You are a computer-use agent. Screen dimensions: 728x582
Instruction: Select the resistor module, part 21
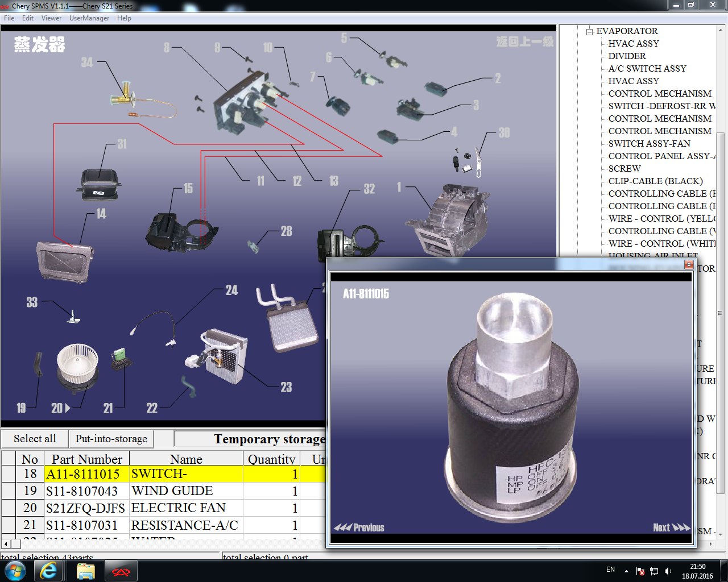121,359
